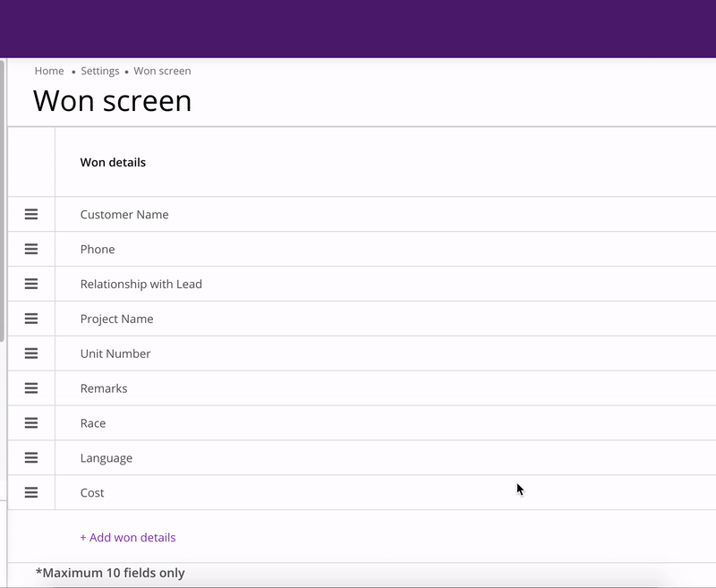Select the Cost field row
This screenshot has width=716, height=588.
(92, 493)
